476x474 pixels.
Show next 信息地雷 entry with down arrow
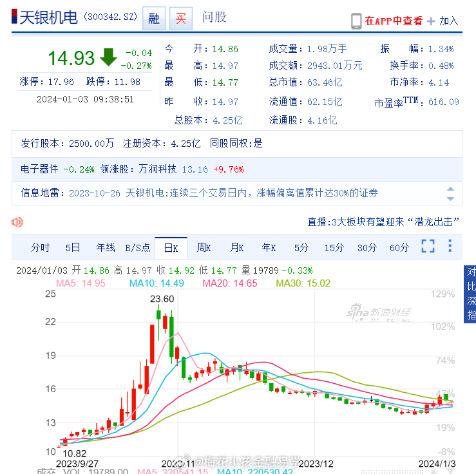tap(450, 199)
